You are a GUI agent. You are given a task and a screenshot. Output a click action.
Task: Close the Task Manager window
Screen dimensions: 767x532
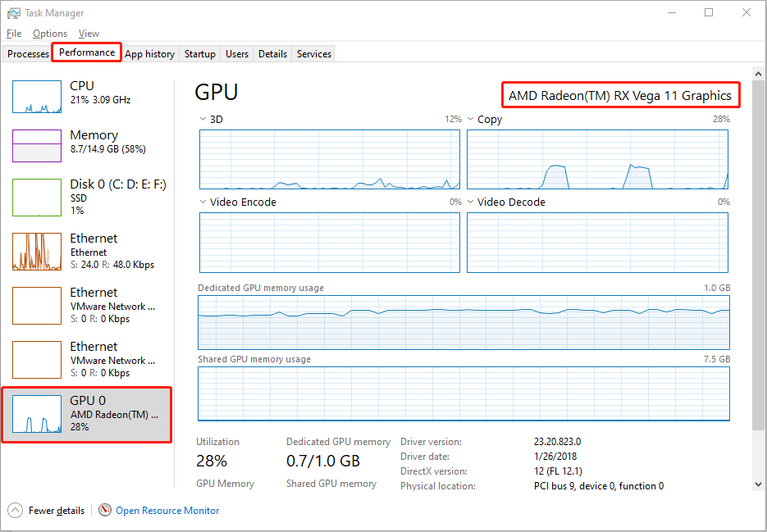(x=746, y=13)
